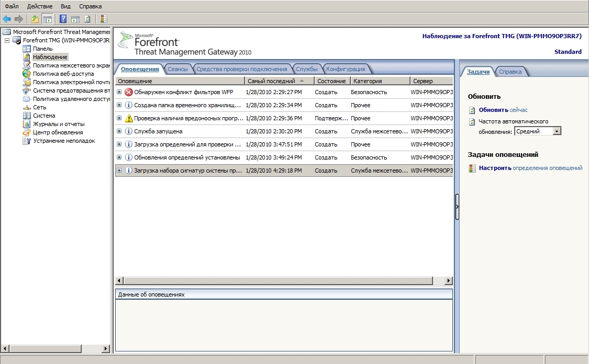Switch to the Сеансы tab

177,69
